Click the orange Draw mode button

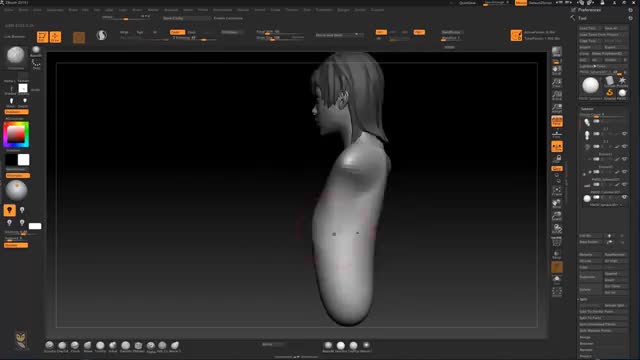[x=55, y=37]
